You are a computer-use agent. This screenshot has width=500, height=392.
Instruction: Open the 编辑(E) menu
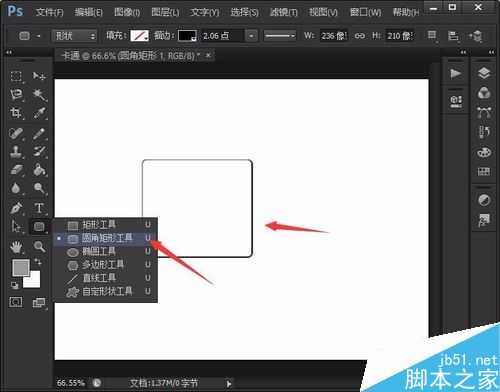tap(89, 12)
